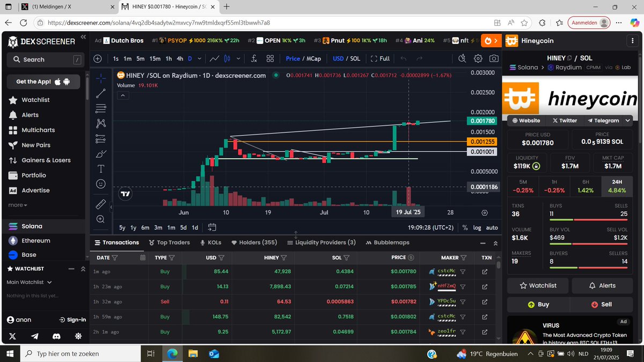Select the trend line drawing tool
The image size is (644, 362).
100,93
